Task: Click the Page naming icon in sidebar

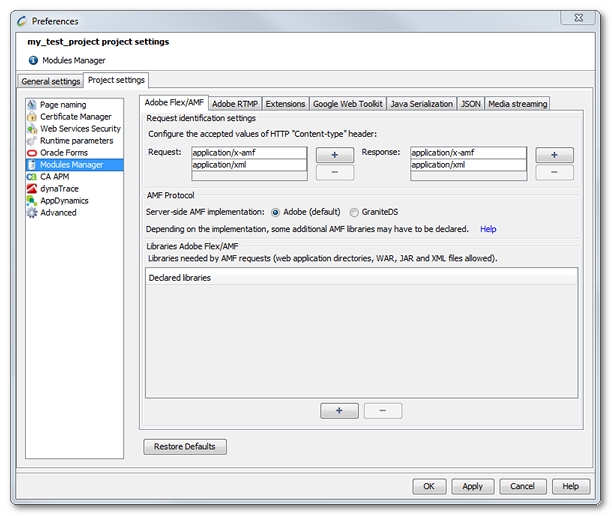Action: 32,104
